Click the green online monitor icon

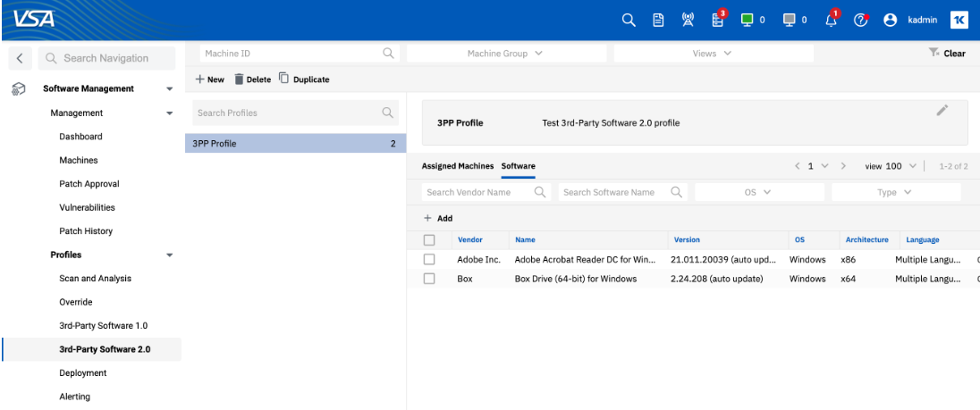tap(747, 20)
